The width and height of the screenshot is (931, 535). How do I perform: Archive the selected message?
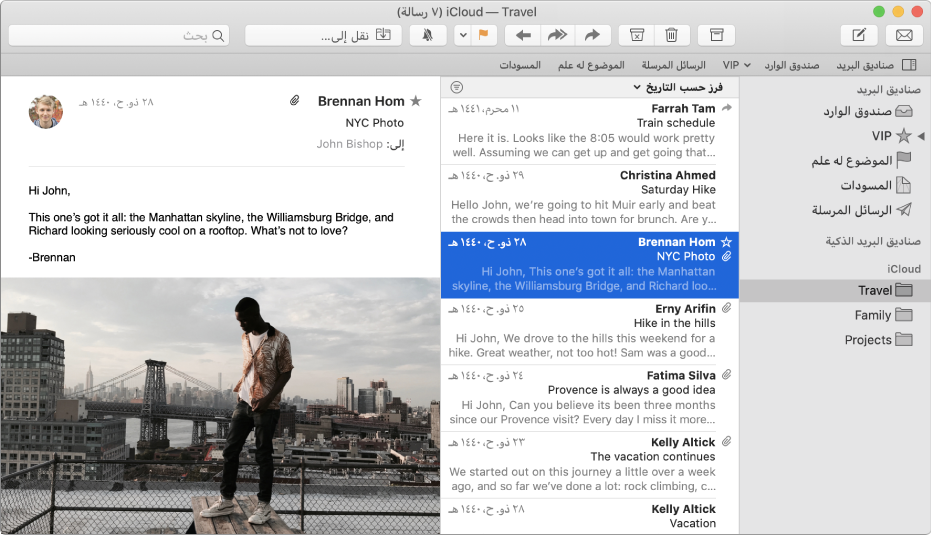[717, 35]
